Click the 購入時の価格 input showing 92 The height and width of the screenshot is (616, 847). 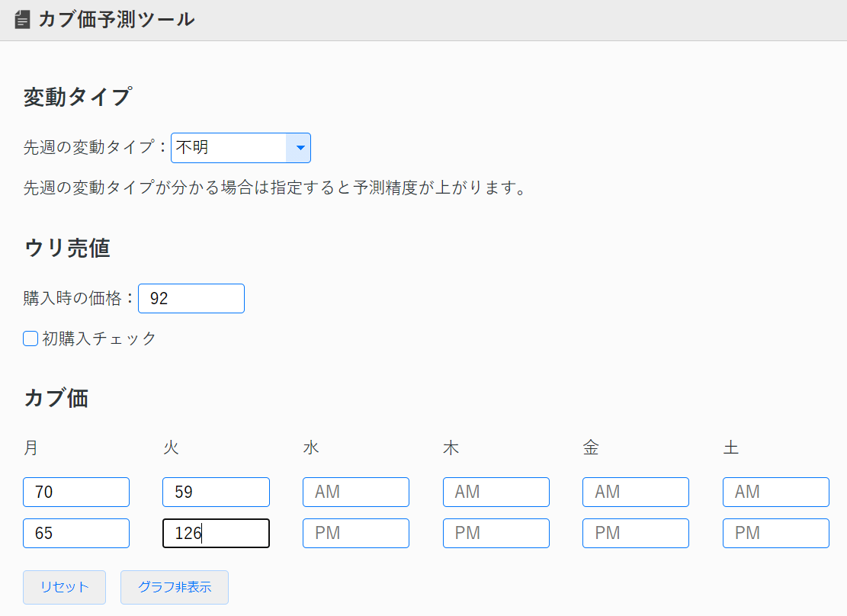point(191,298)
